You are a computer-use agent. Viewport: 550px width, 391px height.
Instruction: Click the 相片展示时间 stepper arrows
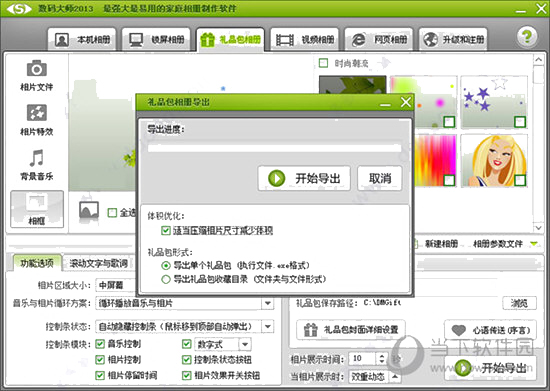pos(382,358)
